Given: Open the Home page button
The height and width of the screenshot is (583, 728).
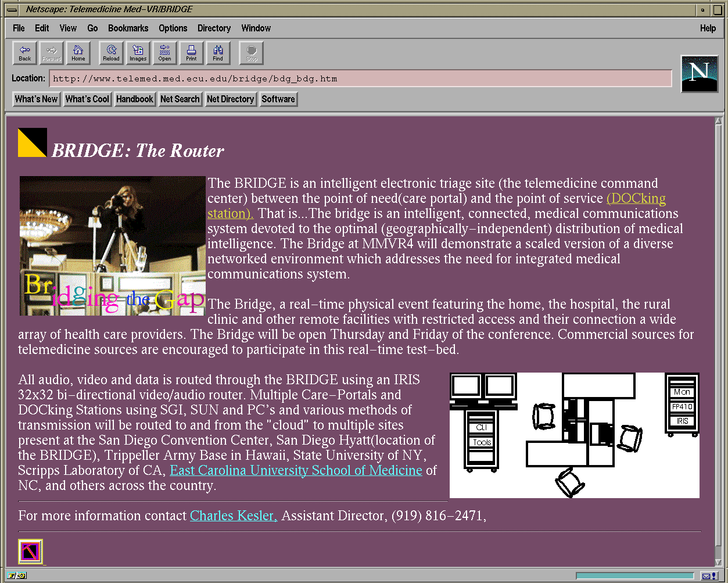Looking at the screenshot, I should tap(78, 53).
